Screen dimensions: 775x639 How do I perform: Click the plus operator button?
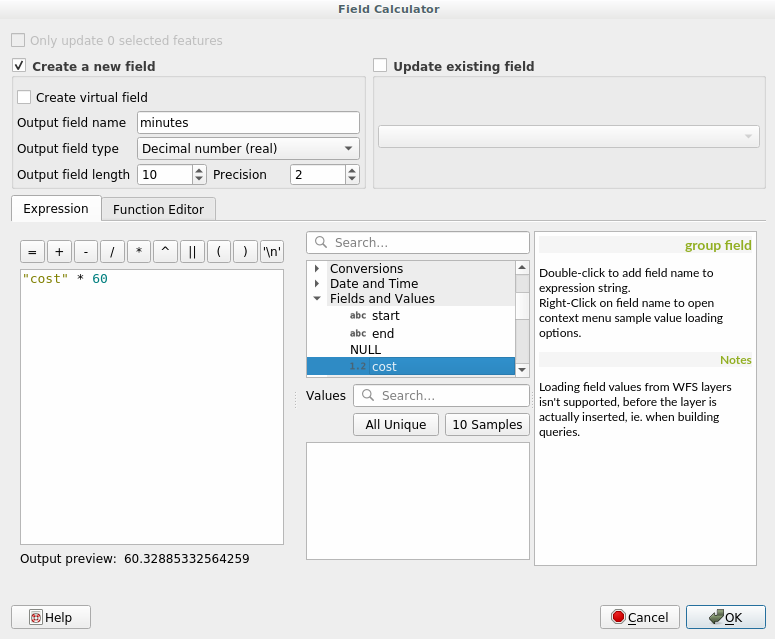59,252
